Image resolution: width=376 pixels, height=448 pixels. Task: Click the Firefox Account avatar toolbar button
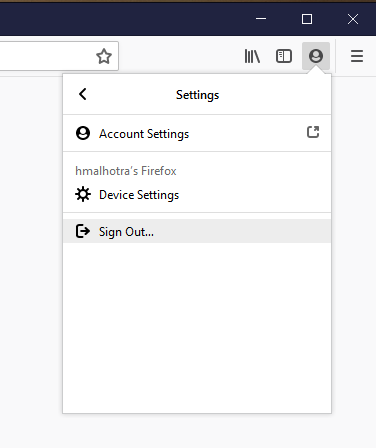(316, 56)
